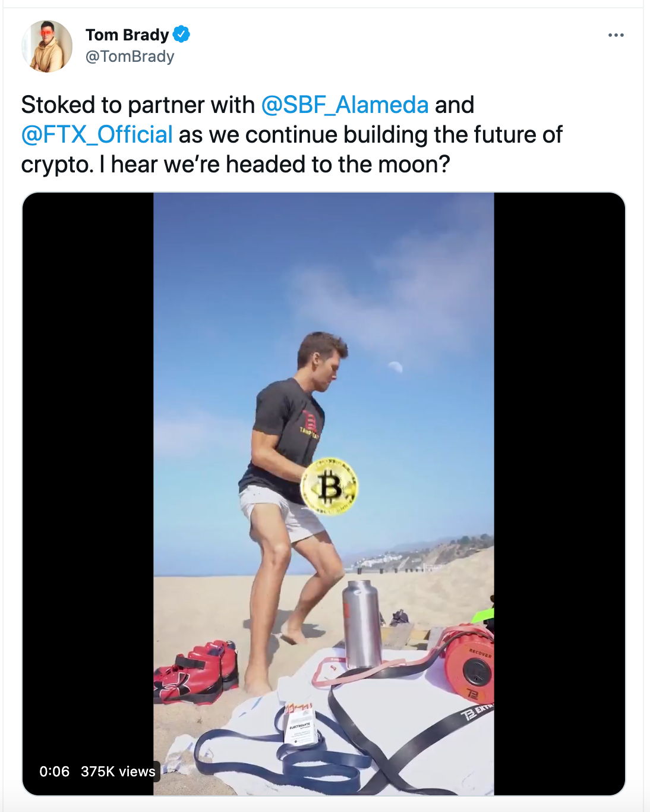The height and width of the screenshot is (812, 650).
Task: Click the blue verified checkmark badge
Action: (181, 34)
